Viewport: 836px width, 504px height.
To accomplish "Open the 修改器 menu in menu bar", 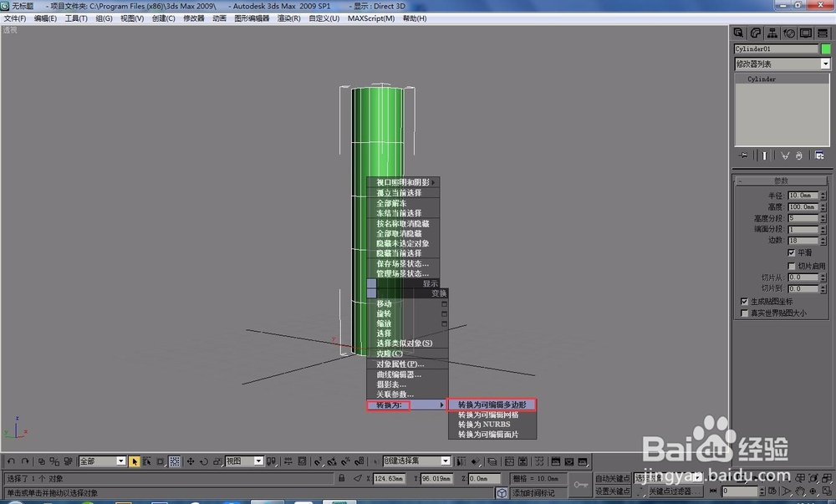I will (194, 18).
